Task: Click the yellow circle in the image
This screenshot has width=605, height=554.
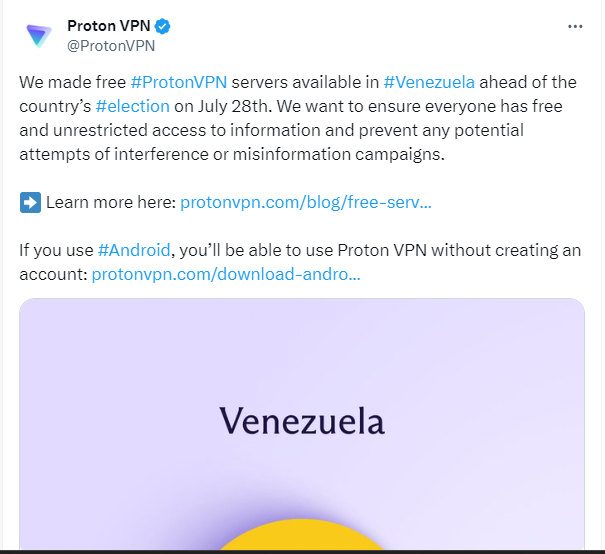Action: click(x=302, y=538)
